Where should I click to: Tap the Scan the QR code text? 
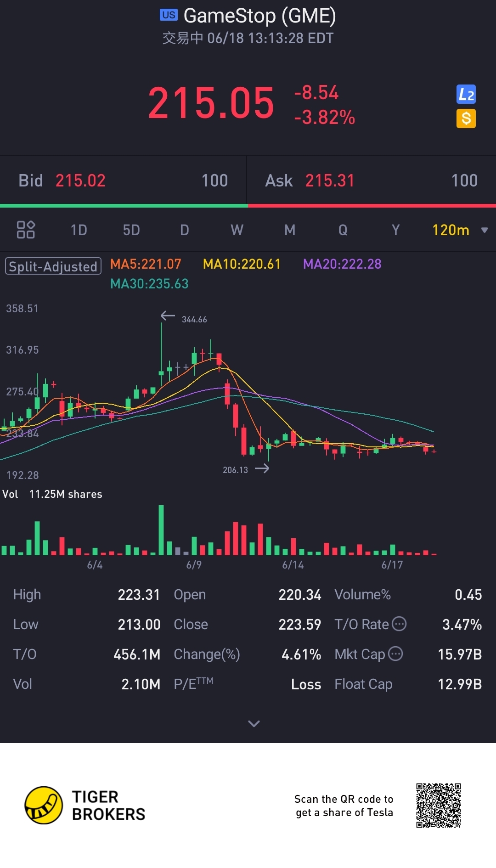pos(344,806)
